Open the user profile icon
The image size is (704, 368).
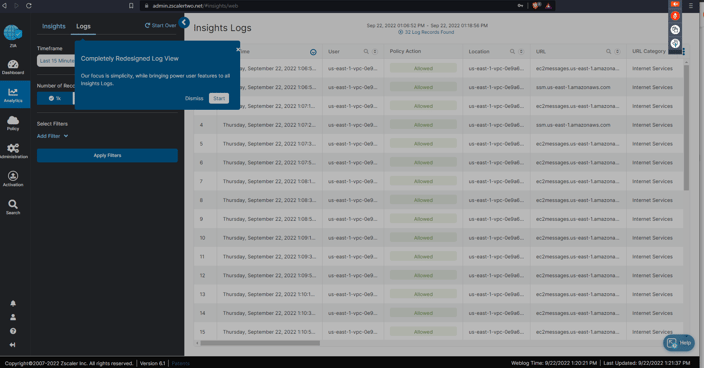click(x=13, y=317)
